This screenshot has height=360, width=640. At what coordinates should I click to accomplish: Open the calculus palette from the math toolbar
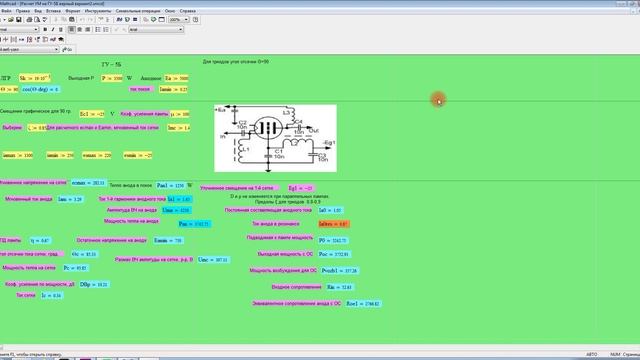[x=29, y=39]
